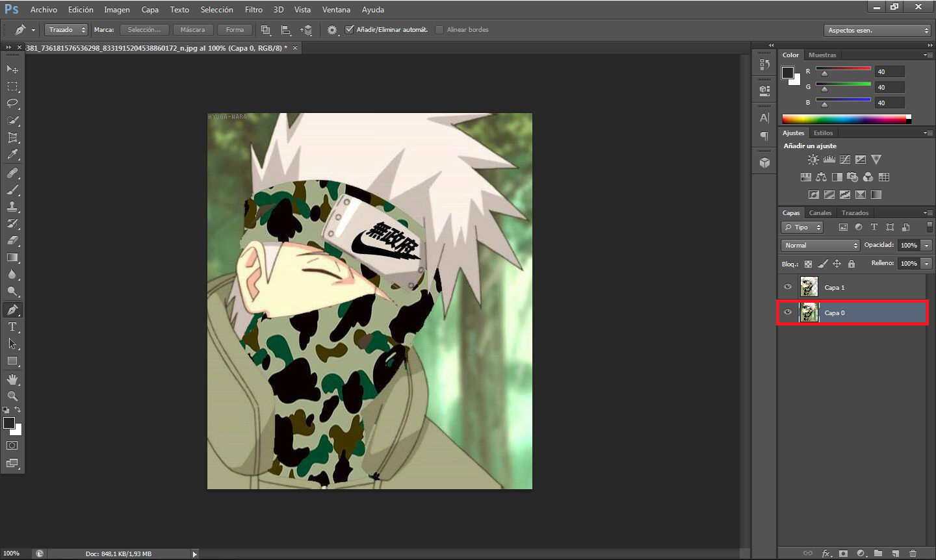Toggle Añadir/Eliminar automát. checkbox

[x=350, y=30]
